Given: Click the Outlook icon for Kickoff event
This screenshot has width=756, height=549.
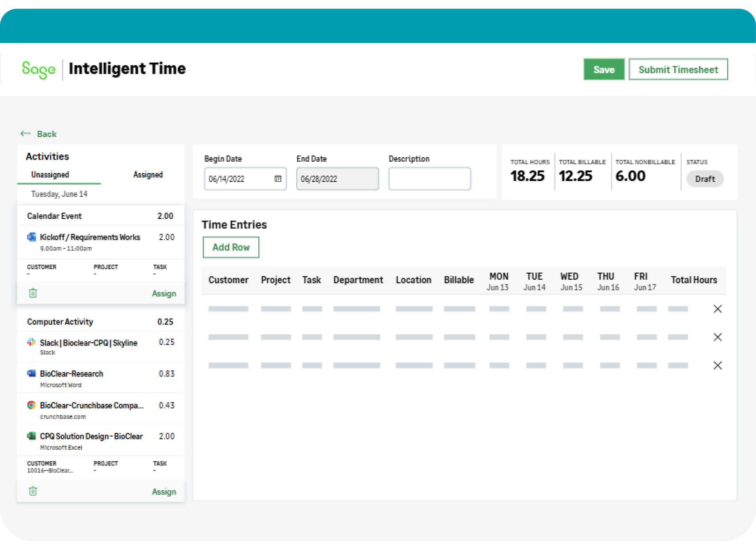Looking at the screenshot, I should pos(31,237).
